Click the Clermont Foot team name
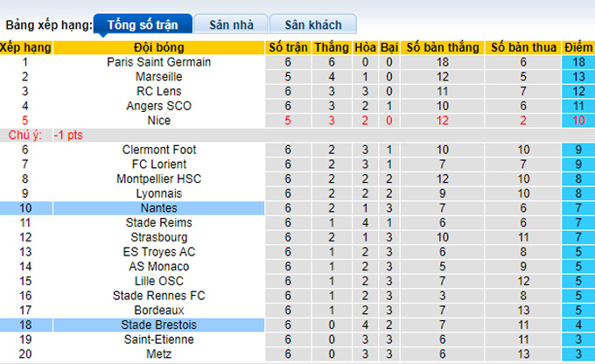The image size is (595, 364). [x=158, y=150]
